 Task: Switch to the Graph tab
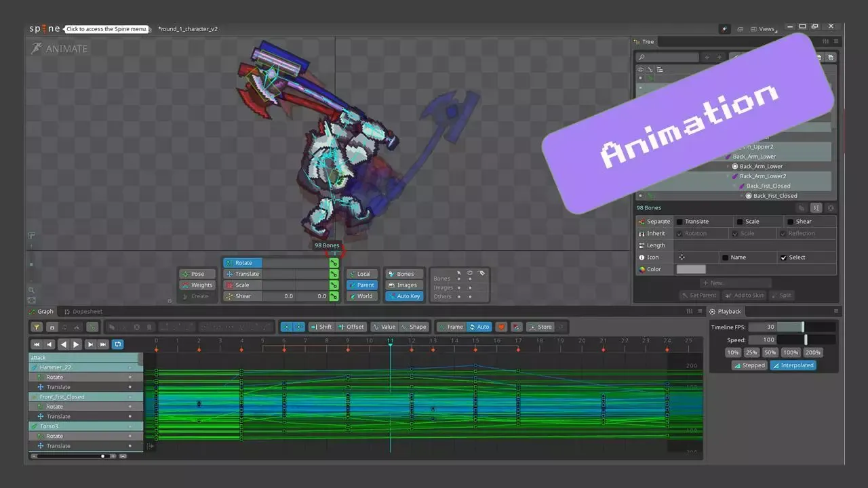pyautogui.click(x=41, y=312)
